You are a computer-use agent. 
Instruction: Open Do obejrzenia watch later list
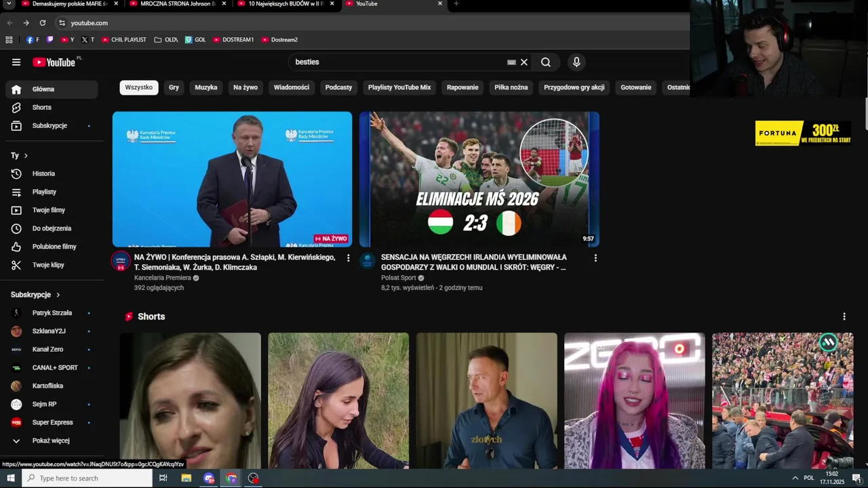(x=52, y=229)
